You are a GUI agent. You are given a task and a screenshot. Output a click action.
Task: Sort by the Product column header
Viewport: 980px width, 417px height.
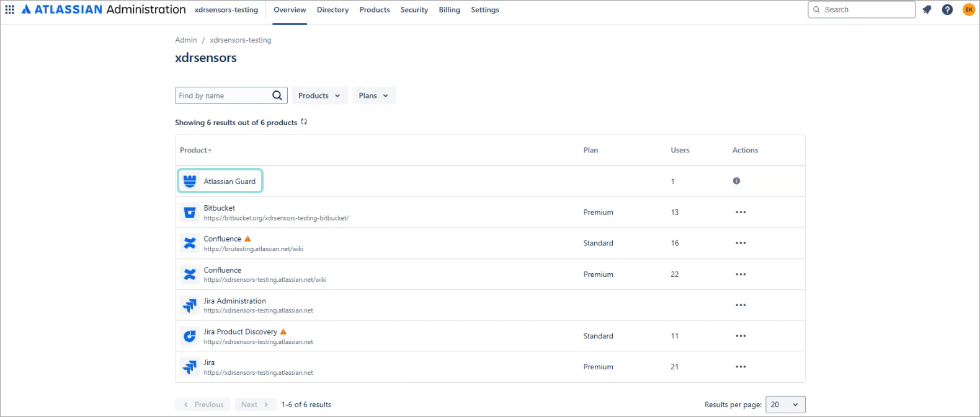[x=195, y=150]
